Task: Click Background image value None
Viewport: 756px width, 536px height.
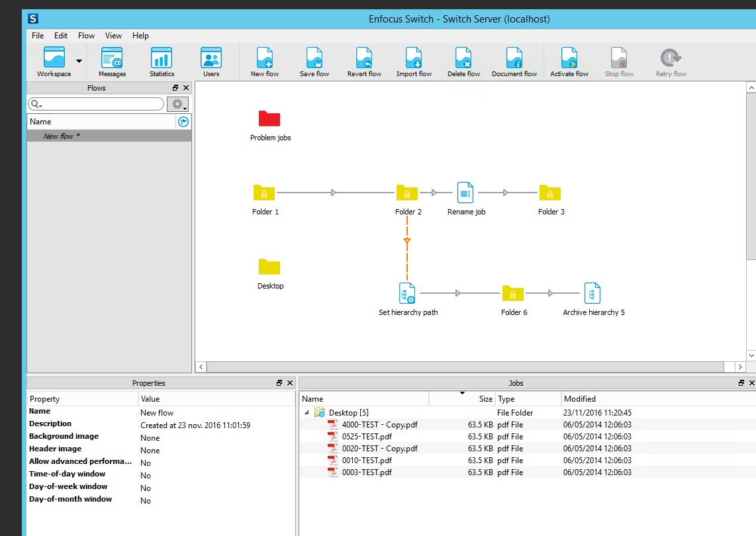Action: coord(150,437)
